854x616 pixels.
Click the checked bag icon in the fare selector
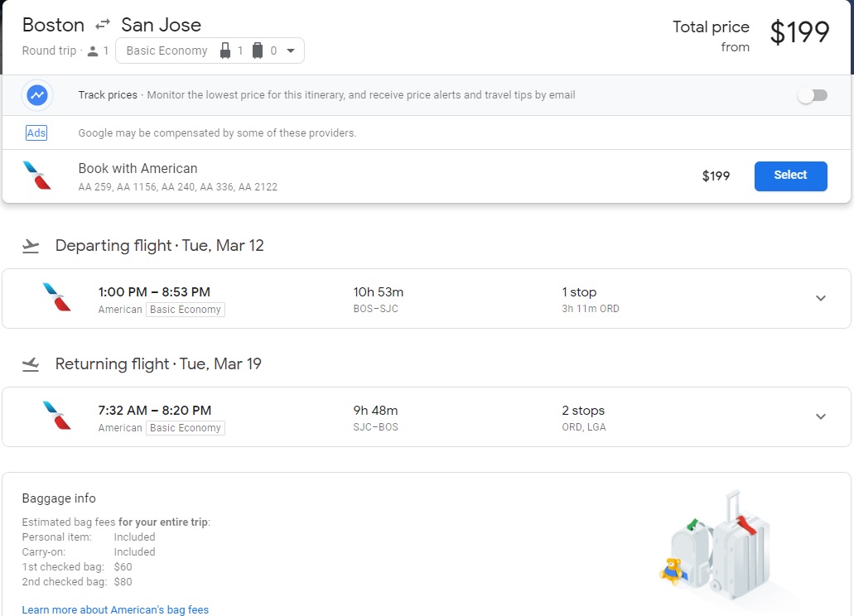click(258, 51)
